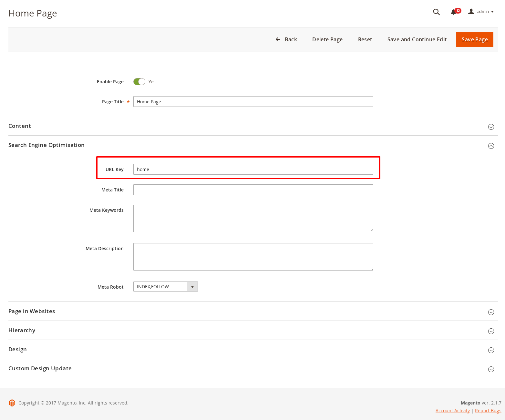Click the Magento logo in footer

point(12,403)
